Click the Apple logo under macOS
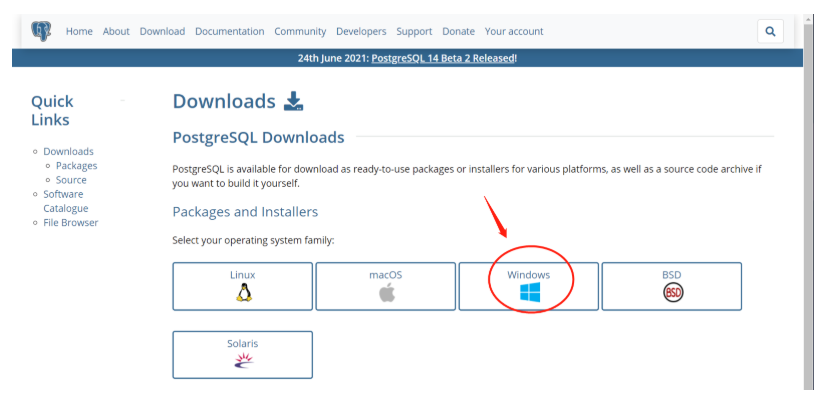The width and height of the screenshot is (820, 417). (386, 293)
